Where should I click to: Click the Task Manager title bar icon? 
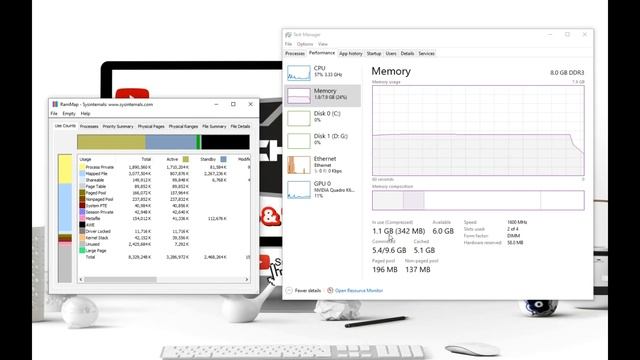coord(288,35)
